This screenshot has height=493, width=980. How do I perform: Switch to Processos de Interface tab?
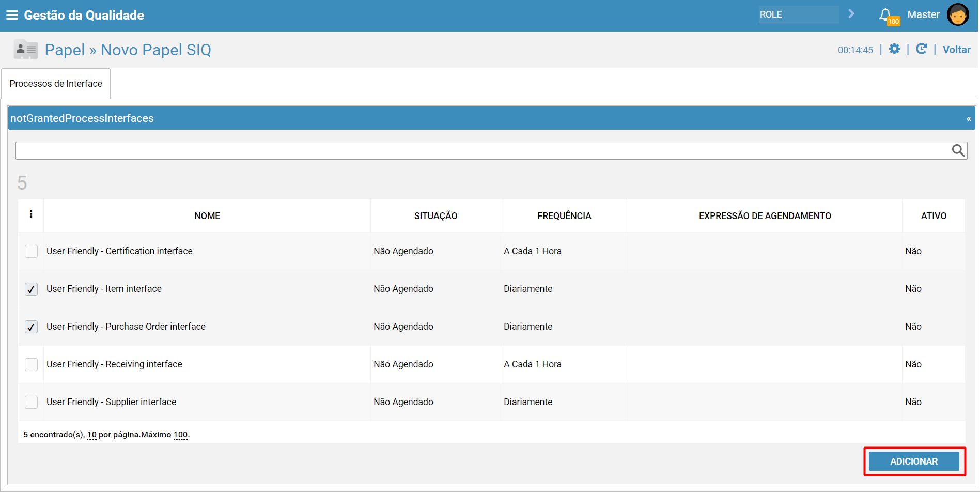[56, 84]
